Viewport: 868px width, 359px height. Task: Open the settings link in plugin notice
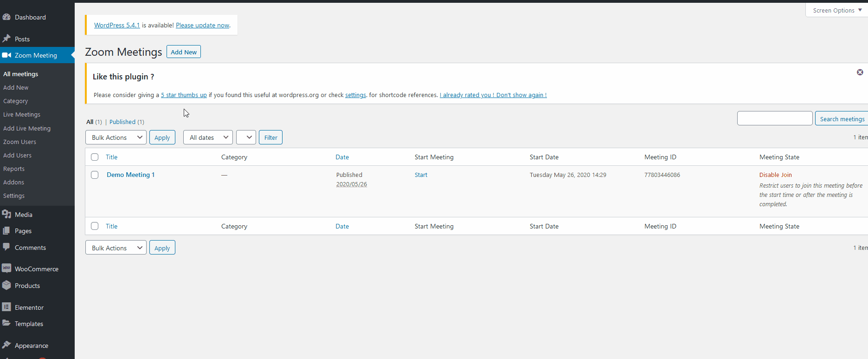coord(355,95)
